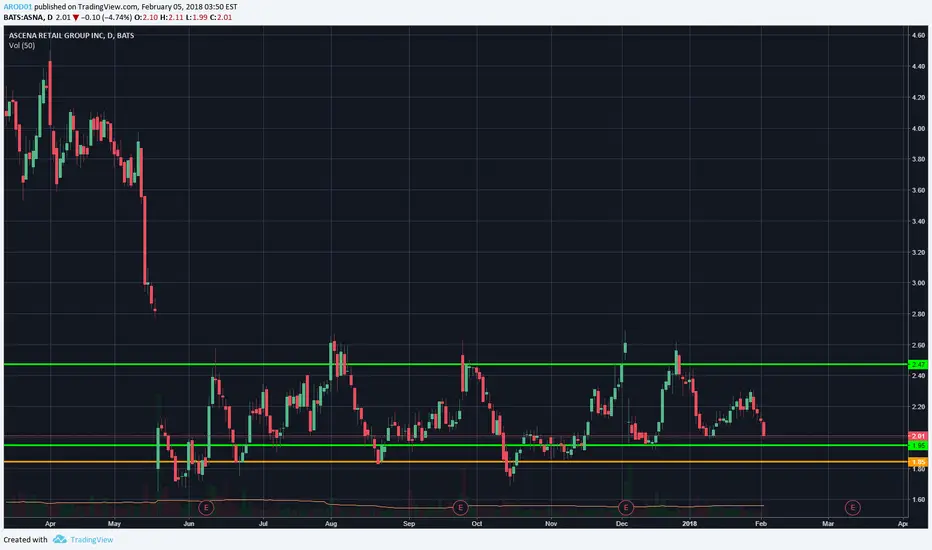Click the 4.00 price axis label
The width and height of the screenshot is (932, 550).
click(918, 128)
